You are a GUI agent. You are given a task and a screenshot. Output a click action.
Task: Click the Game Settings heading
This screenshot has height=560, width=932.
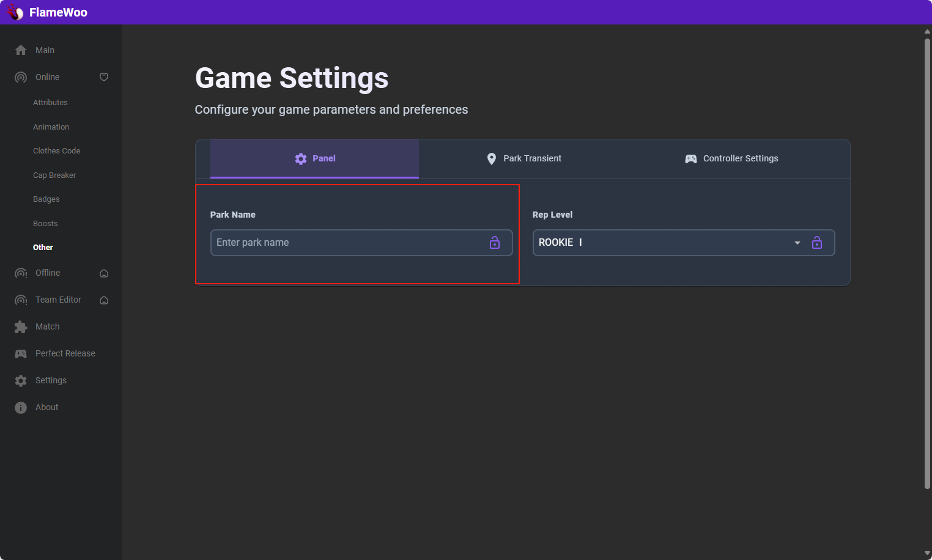pos(292,78)
